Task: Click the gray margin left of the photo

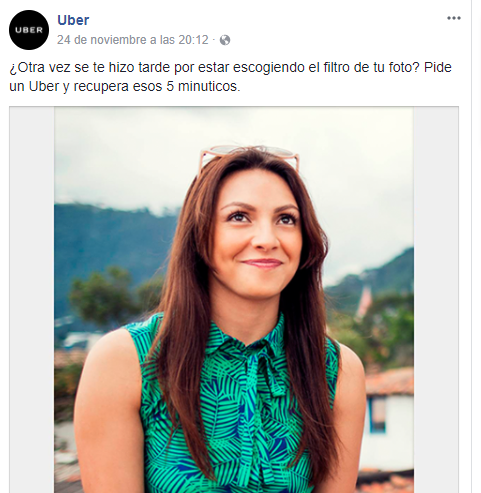Action: [x=32, y=300]
